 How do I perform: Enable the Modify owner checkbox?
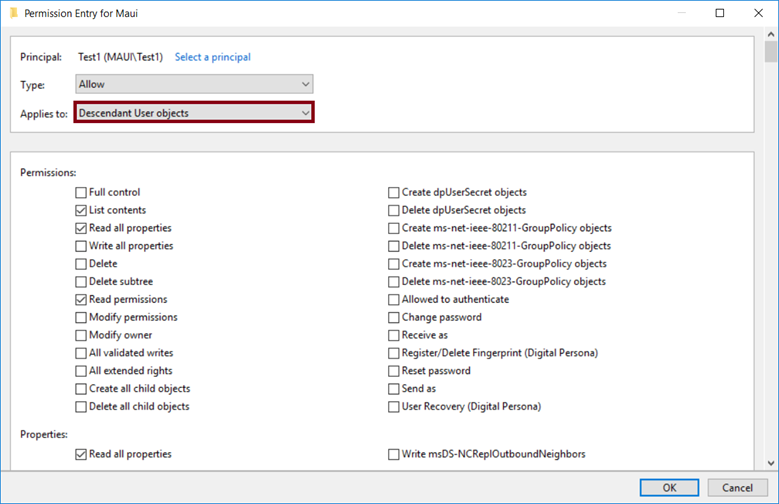pyautogui.click(x=81, y=335)
